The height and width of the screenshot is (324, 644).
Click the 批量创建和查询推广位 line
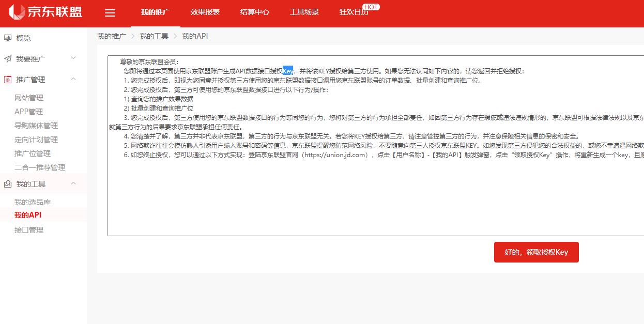tap(159, 108)
